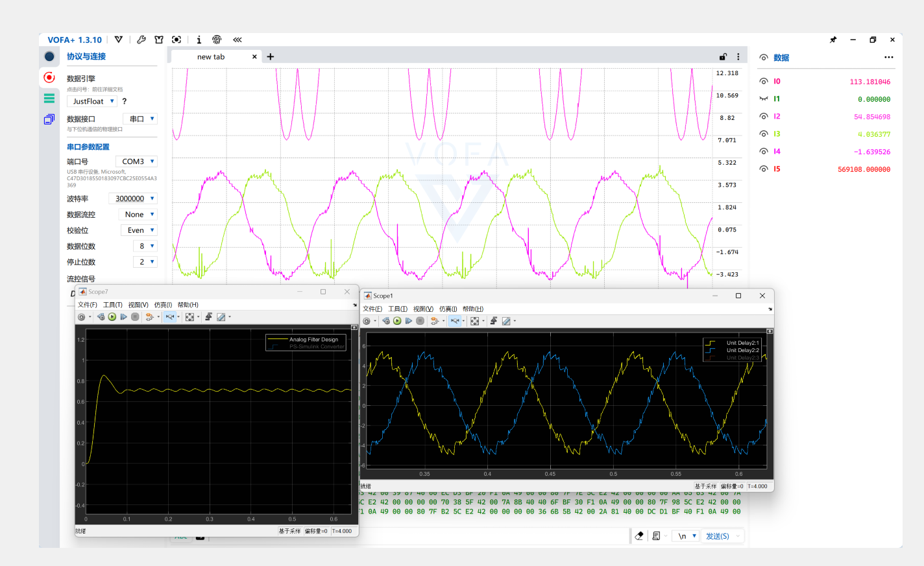
Task: Open 工具(T) menu in Scope7
Action: (x=113, y=305)
